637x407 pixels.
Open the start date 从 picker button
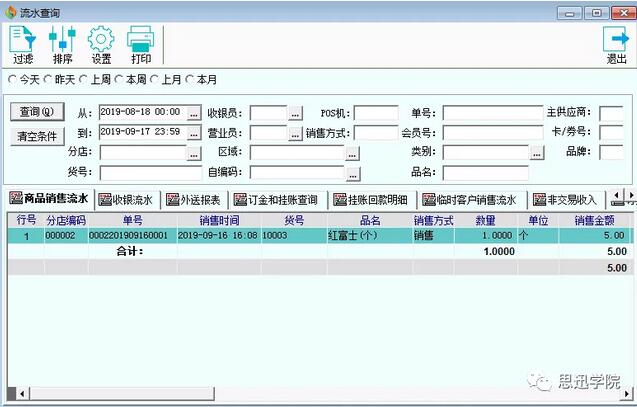point(194,113)
